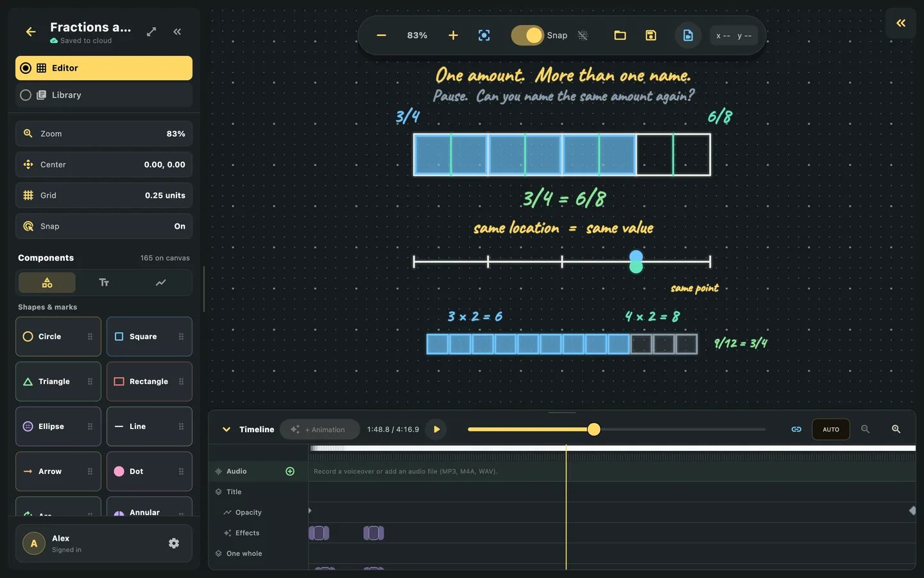Open the Center 0.00, 0.00 setting

click(104, 164)
